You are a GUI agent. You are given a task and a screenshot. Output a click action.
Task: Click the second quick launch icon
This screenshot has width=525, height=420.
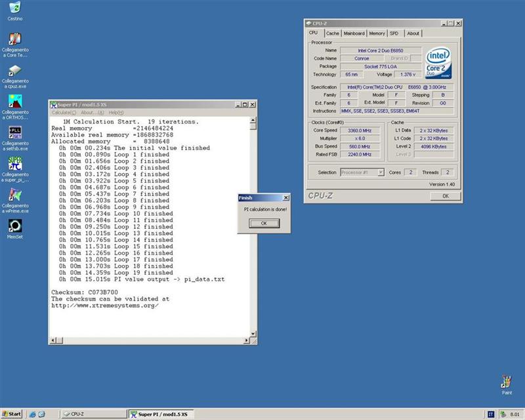(42, 414)
